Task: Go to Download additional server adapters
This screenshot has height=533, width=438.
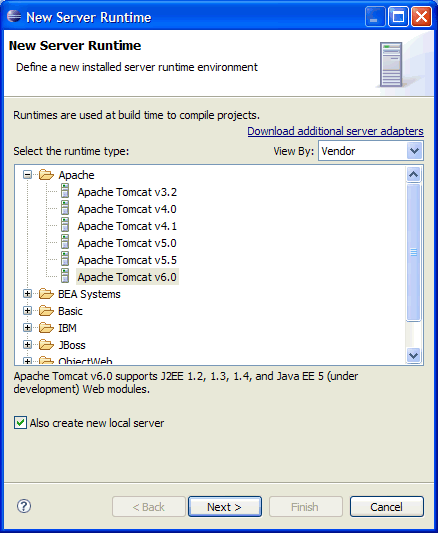Action: click(335, 131)
